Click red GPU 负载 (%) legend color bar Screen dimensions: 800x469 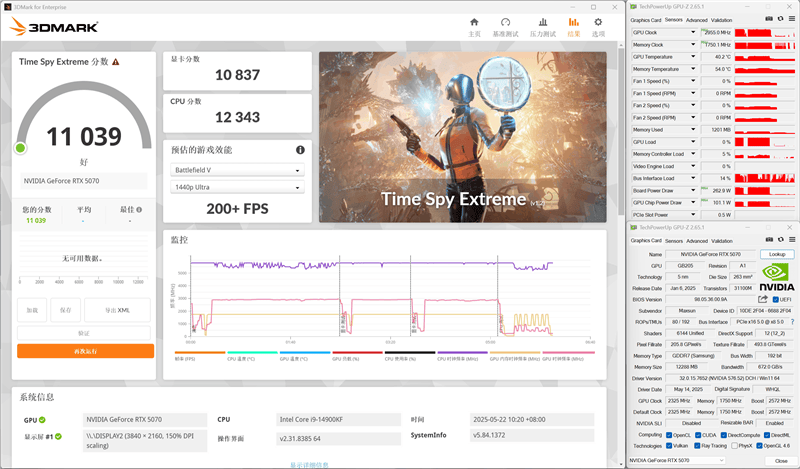pyautogui.click(x=357, y=352)
